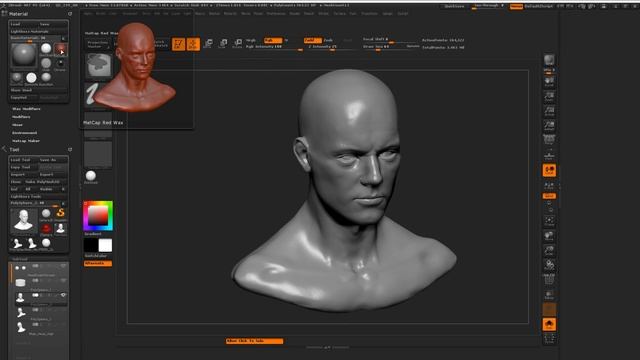Viewport: 640px width, 360px height.
Task: Click the Frame icon on right shelf
Action: click(549, 221)
